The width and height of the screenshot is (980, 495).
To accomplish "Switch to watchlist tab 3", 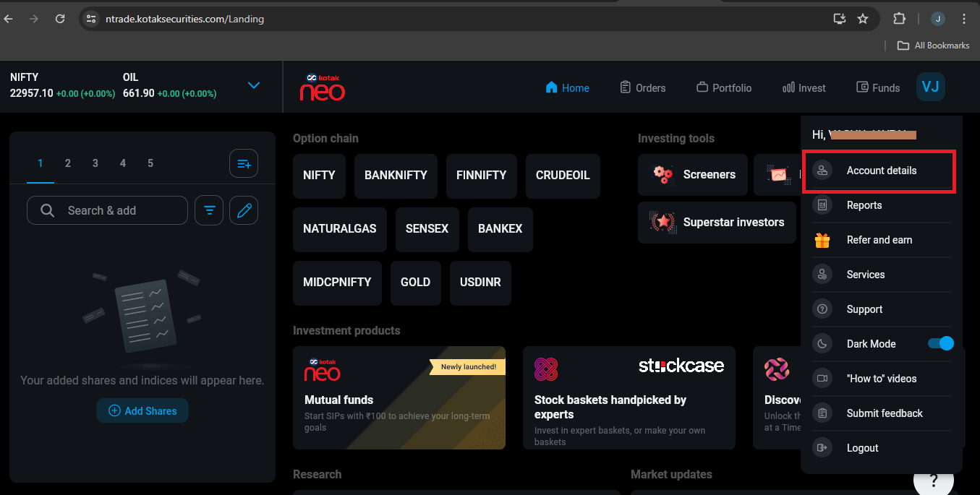I will pos(95,163).
